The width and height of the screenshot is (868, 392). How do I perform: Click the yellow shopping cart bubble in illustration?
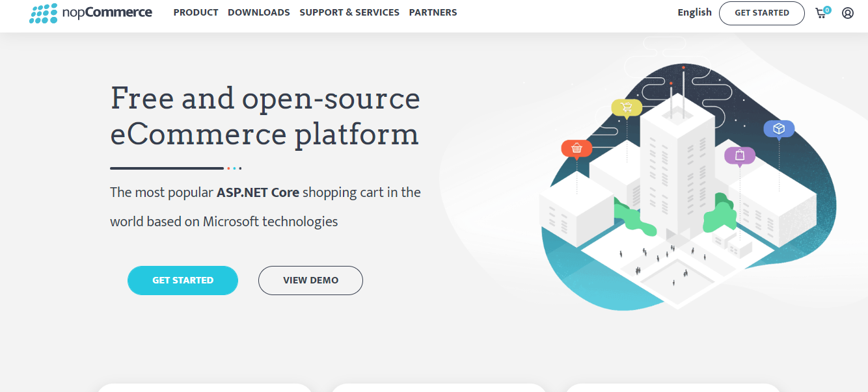click(x=627, y=108)
